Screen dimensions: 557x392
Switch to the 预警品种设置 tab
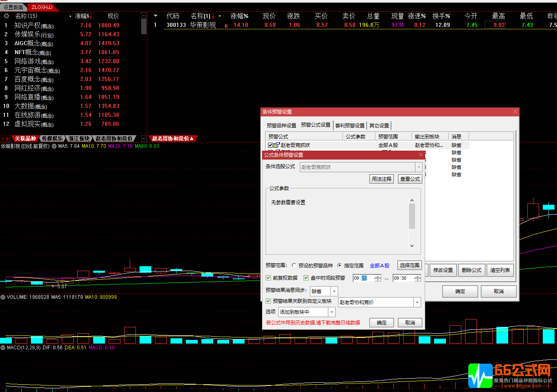click(281, 125)
